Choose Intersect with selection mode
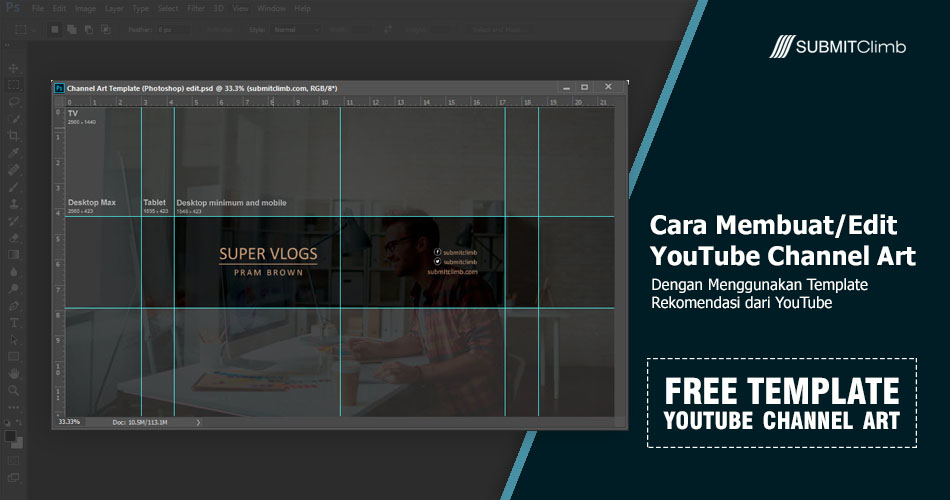This screenshot has height=500, width=950. click(x=105, y=29)
